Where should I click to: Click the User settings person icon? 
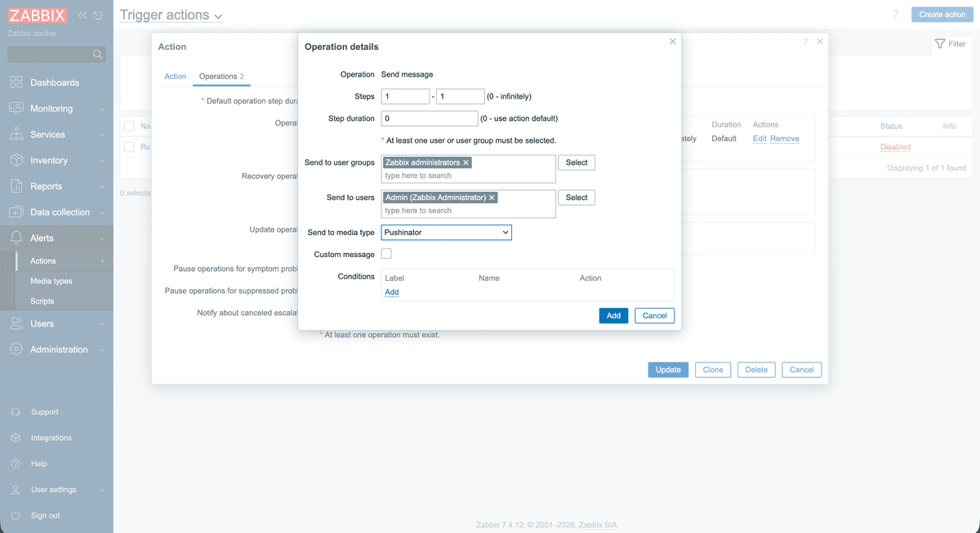(x=16, y=490)
